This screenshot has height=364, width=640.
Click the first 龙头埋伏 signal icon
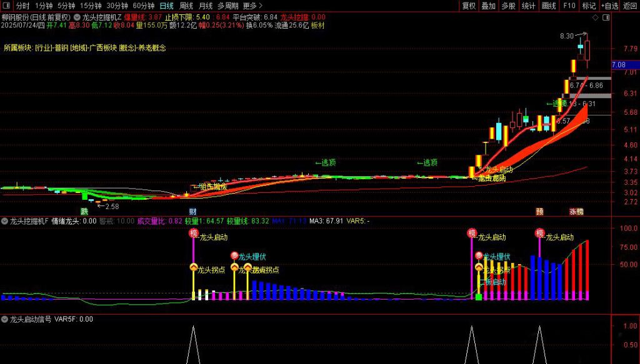[x=234, y=255]
